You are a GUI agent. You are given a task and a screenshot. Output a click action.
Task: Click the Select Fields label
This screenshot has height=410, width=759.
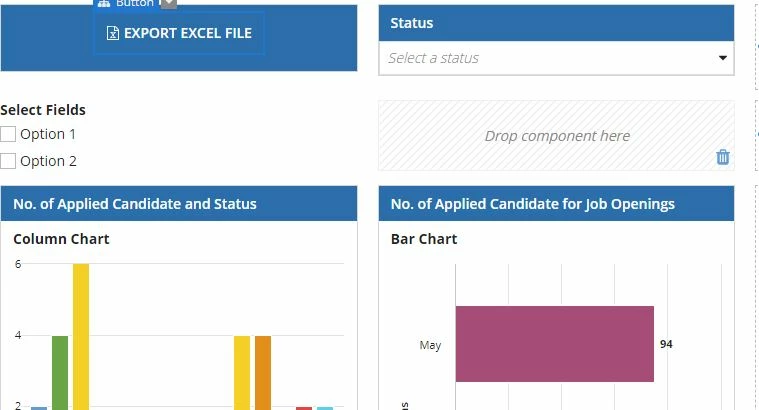click(x=43, y=110)
